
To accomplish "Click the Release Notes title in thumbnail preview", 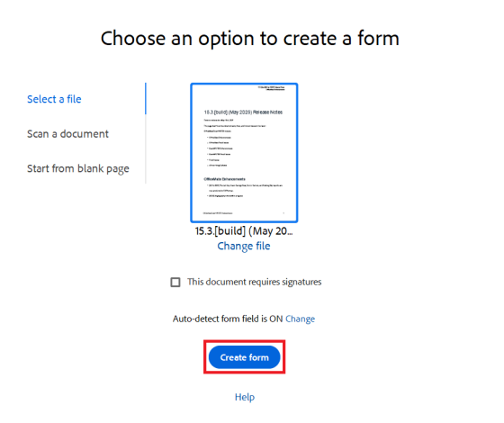I will (x=243, y=112).
